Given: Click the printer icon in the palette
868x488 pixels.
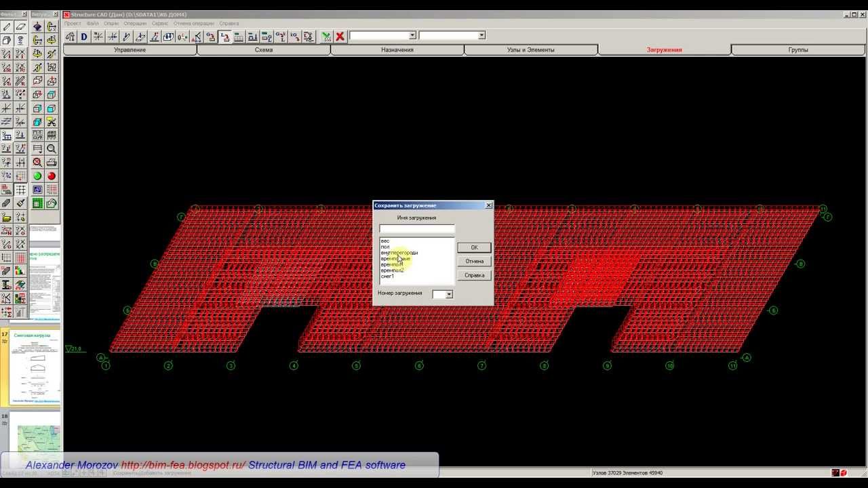Looking at the screenshot, I should (52, 163).
